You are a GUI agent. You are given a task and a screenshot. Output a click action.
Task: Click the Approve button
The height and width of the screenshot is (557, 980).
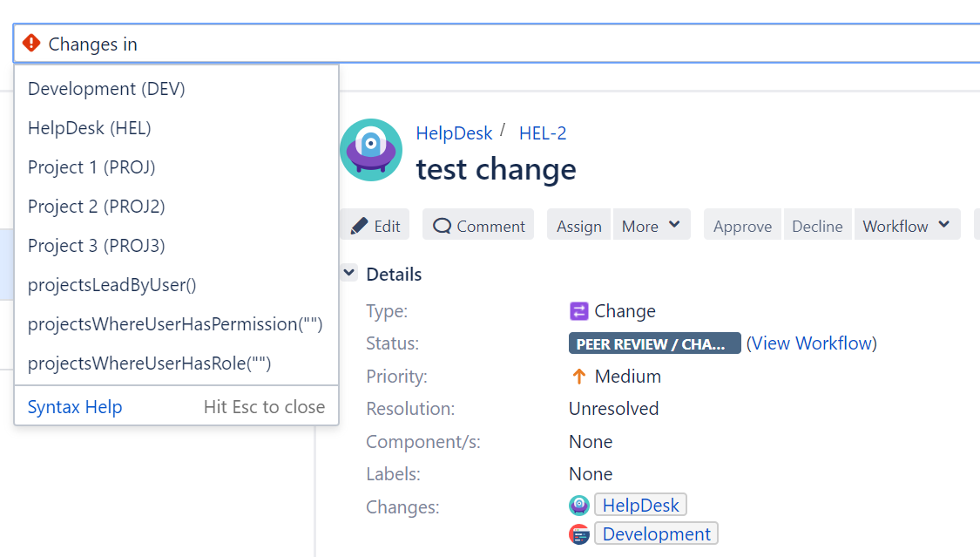[x=742, y=226]
